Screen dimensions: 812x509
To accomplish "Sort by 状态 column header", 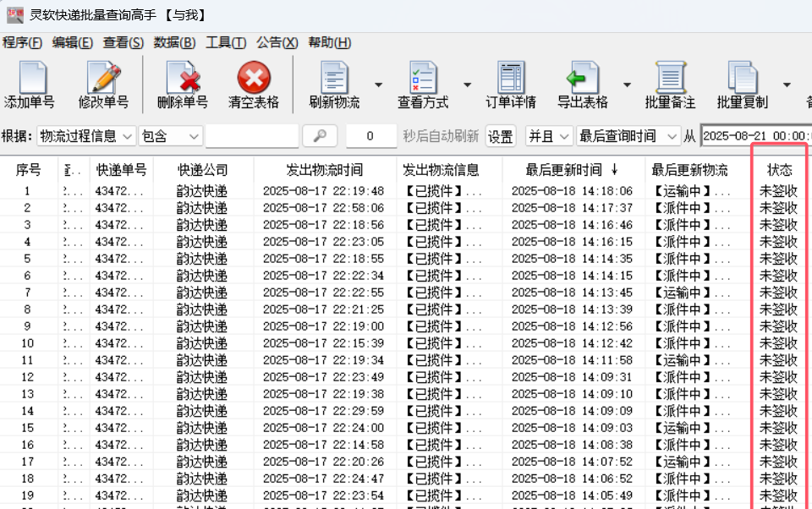I will point(779,170).
